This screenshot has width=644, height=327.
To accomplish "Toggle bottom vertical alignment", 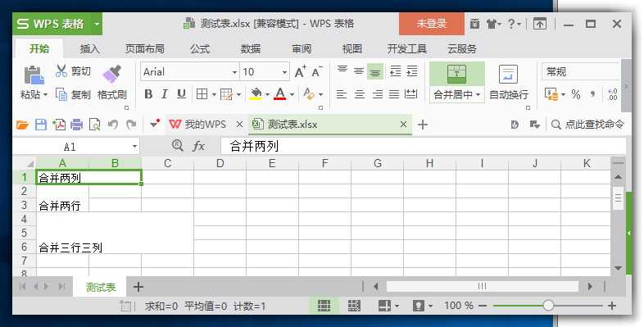I will pos(375,72).
